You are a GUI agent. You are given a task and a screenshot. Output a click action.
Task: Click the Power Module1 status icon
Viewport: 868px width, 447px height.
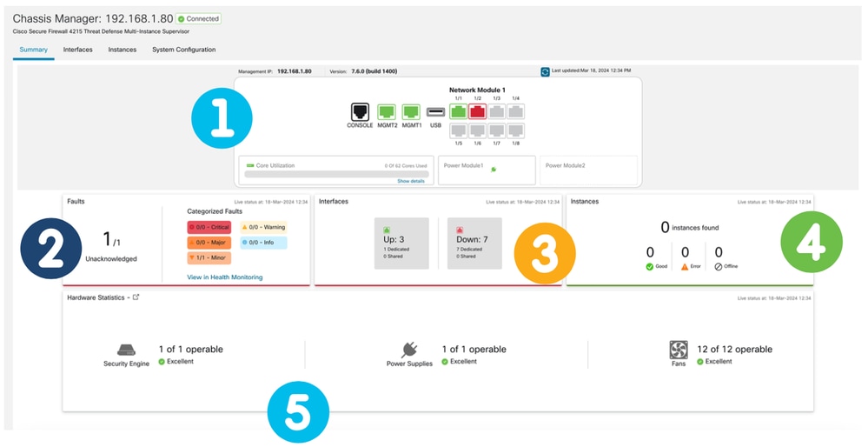[494, 170]
